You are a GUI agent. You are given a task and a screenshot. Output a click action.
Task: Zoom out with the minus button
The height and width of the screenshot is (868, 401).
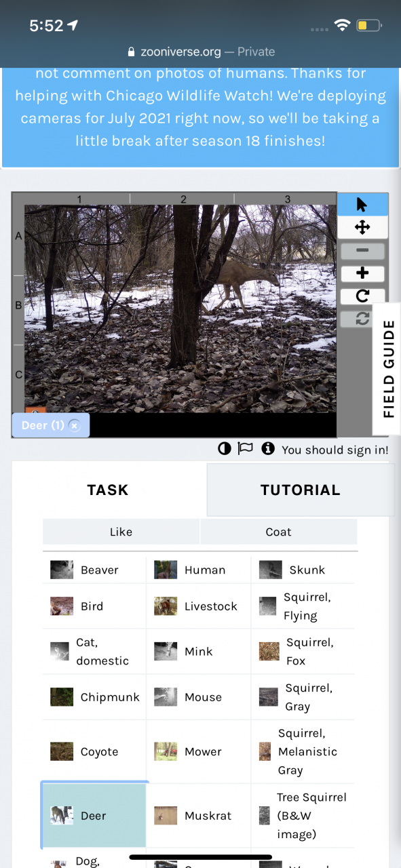pyautogui.click(x=362, y=251)
